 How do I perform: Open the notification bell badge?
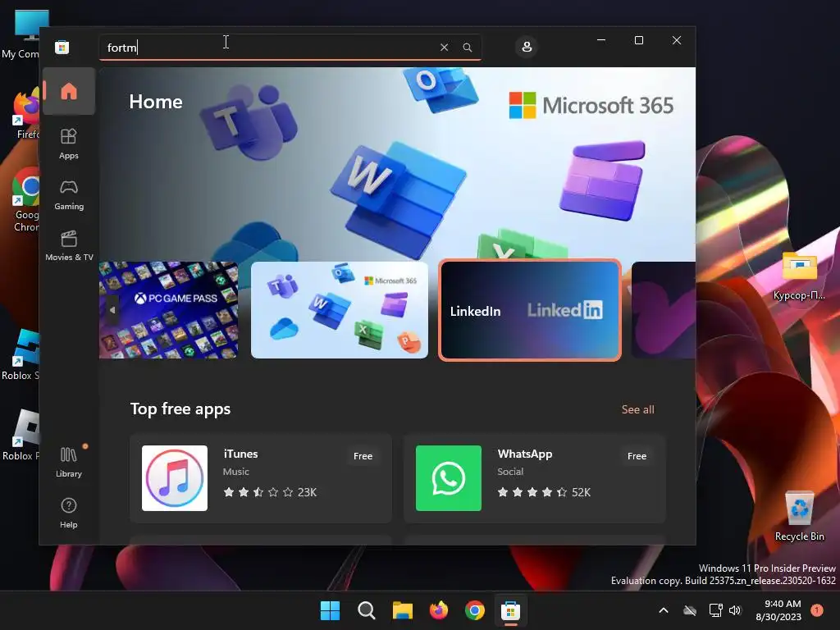click(817, 609)
